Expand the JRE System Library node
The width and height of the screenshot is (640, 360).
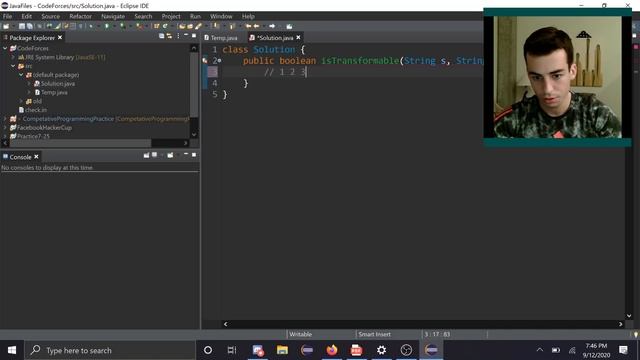click(13, 57)
